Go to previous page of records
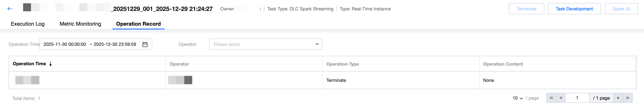The height and width of the screenshot is (112, 644). click(x=561, y=98)
